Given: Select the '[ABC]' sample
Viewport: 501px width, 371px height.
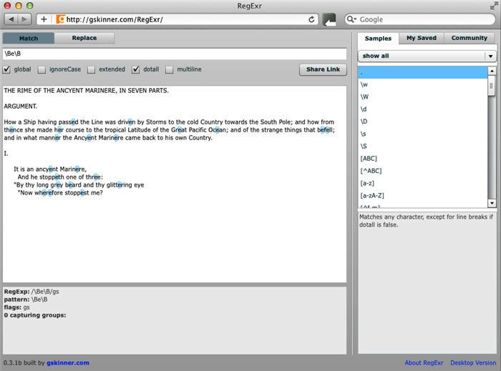Looking at the screenshot, I should tap(423, 159).
